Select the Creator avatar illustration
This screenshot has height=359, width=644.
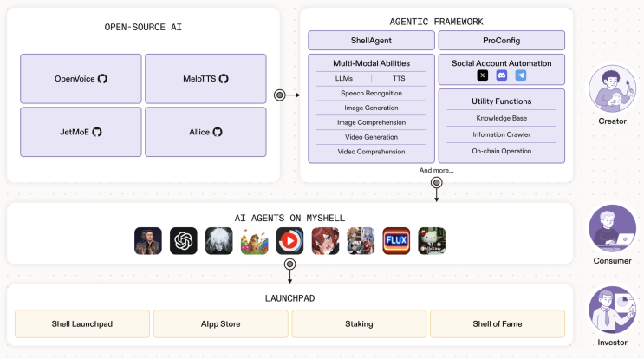click(x=612, y=88)
